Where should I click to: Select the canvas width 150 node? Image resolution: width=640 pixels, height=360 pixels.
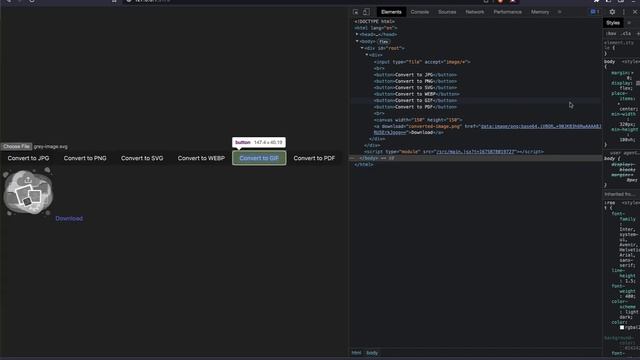coord(418,120)
